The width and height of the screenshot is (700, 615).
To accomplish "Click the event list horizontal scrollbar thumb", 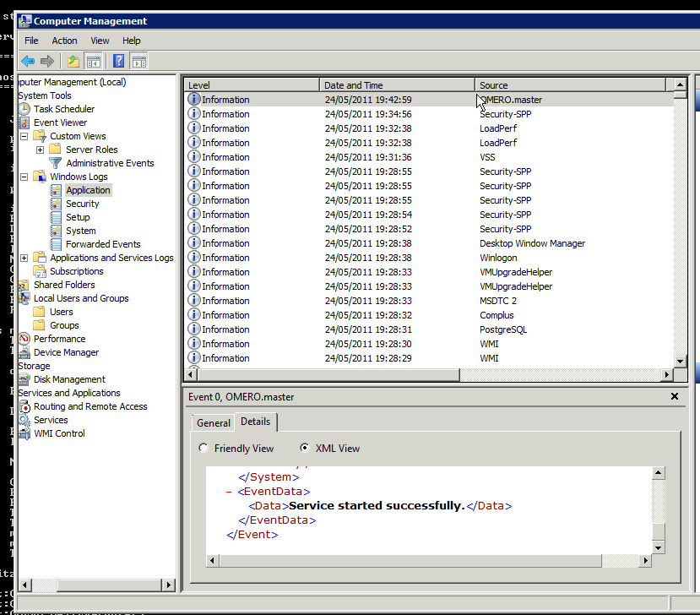I will (x=328, y=374).
